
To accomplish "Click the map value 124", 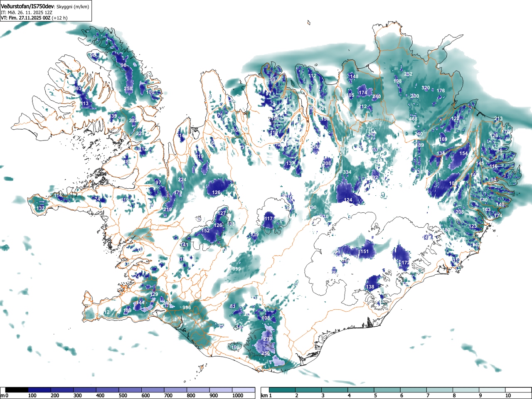I will [348, 200].
